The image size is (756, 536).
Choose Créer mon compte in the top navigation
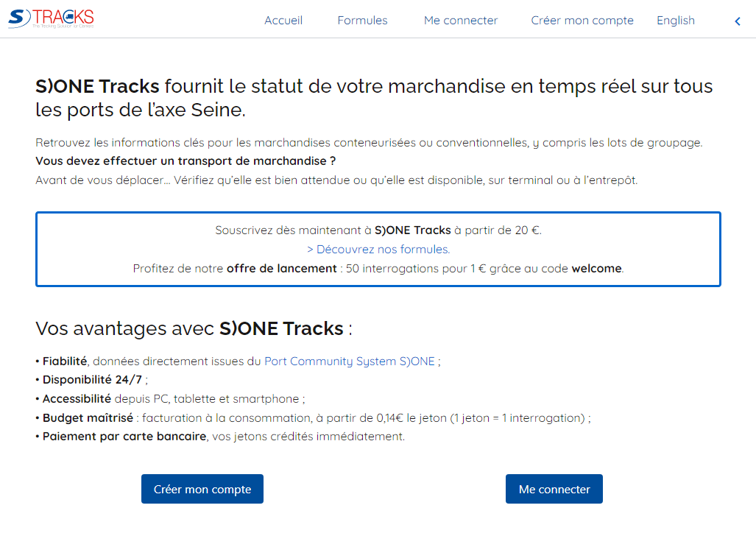click(x=582, y=21)
